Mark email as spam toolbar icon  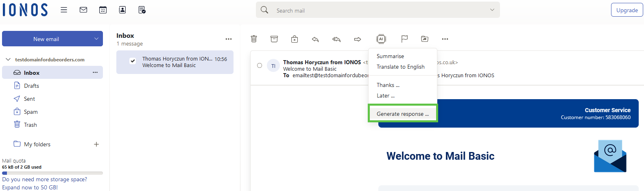click(295, 39)
